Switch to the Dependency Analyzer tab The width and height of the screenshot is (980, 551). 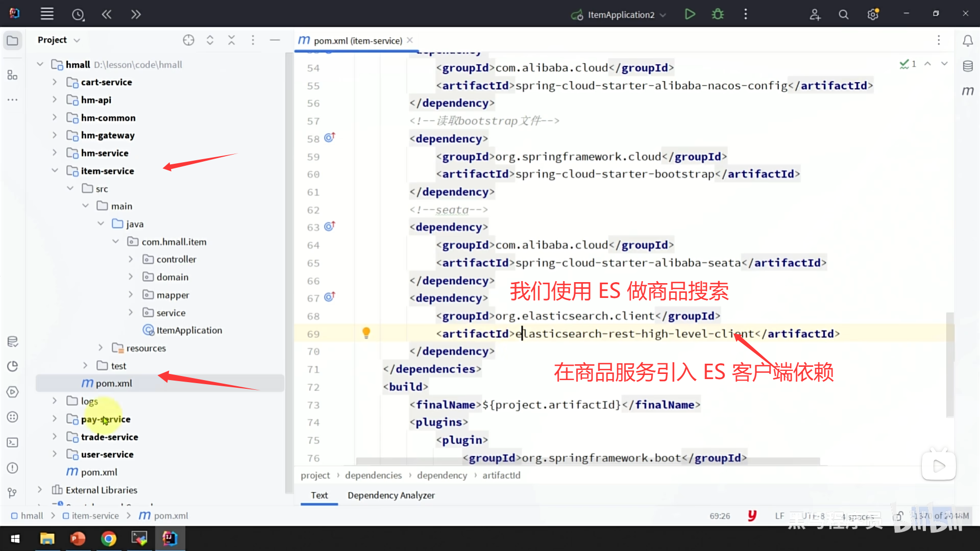[391, 495]
